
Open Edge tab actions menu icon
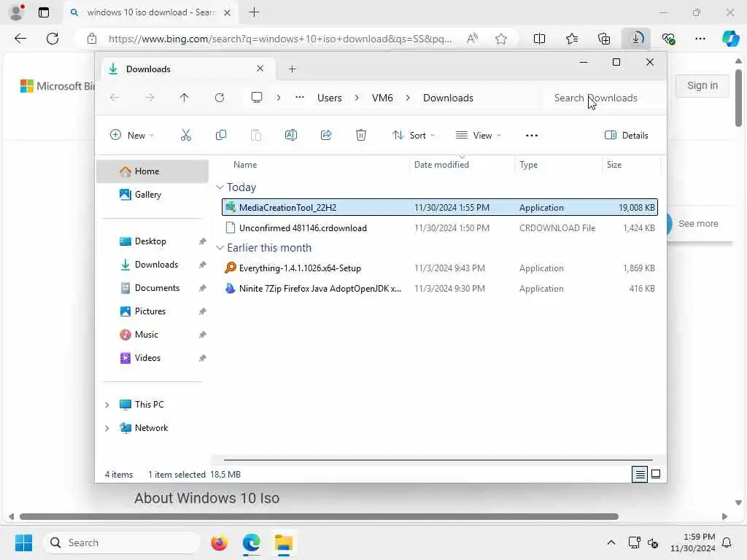[x=43, y=12]
